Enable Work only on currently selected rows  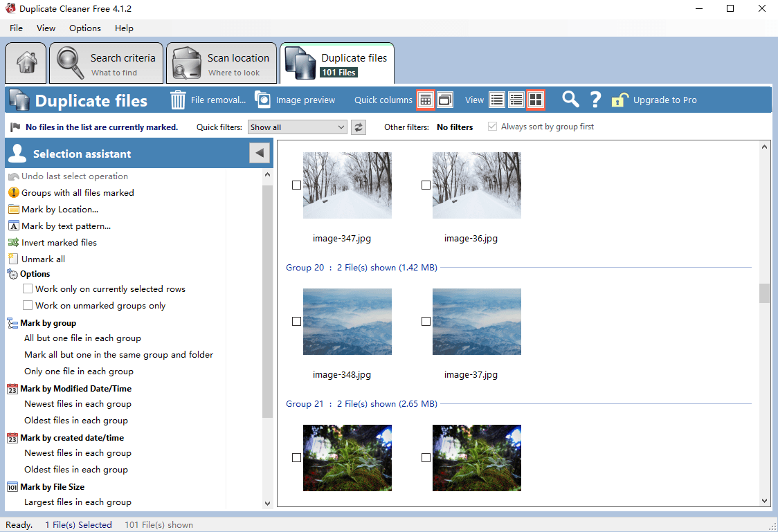point(28,288)
